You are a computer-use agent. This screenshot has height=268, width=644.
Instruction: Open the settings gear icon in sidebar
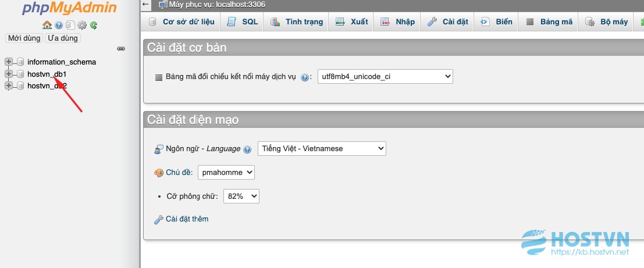pos(82,26)
